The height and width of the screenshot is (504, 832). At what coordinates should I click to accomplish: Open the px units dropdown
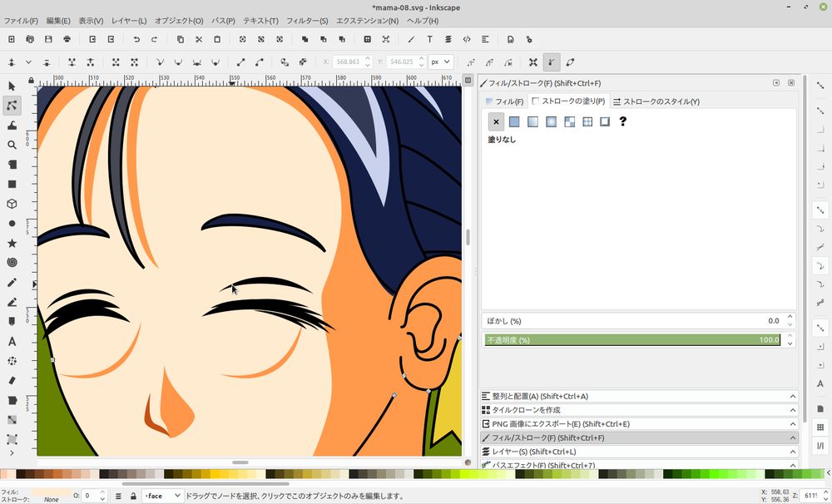click(x=441, y=62)
